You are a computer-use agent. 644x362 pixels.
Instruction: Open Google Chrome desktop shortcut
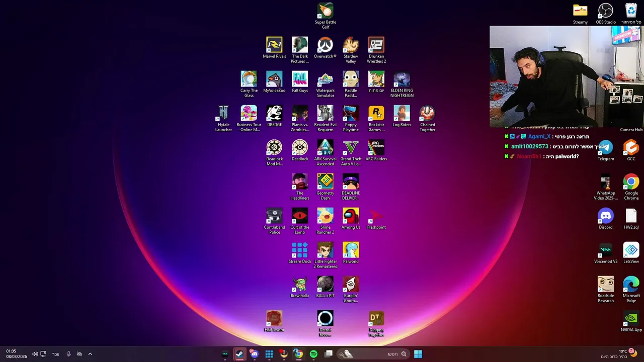coord(631,187)
